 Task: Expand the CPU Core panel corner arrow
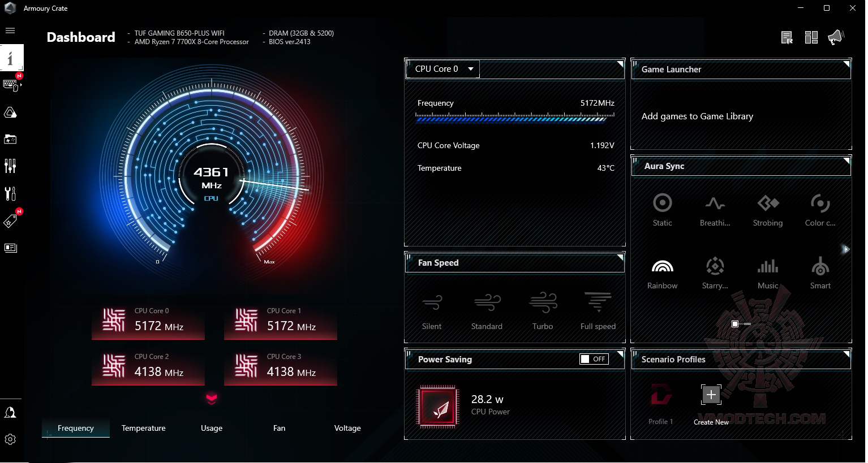point(620,64)
